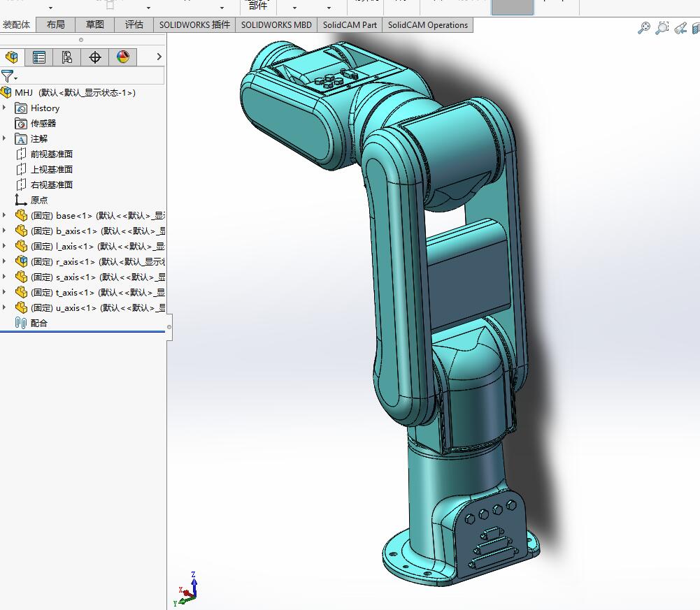
Task: Click the panel collapse handle beside 配合
Action: [169, 327]
